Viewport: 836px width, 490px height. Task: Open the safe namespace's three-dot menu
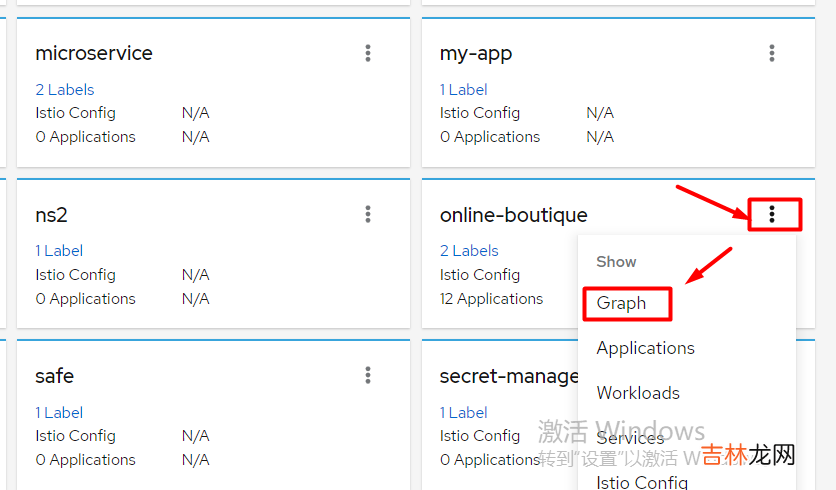point(368,376)
